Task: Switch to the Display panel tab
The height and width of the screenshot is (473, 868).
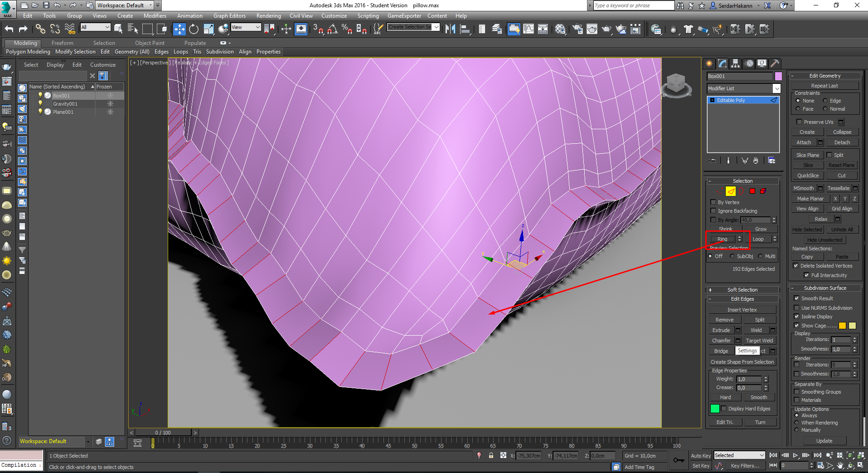Action: click(762, 63)
